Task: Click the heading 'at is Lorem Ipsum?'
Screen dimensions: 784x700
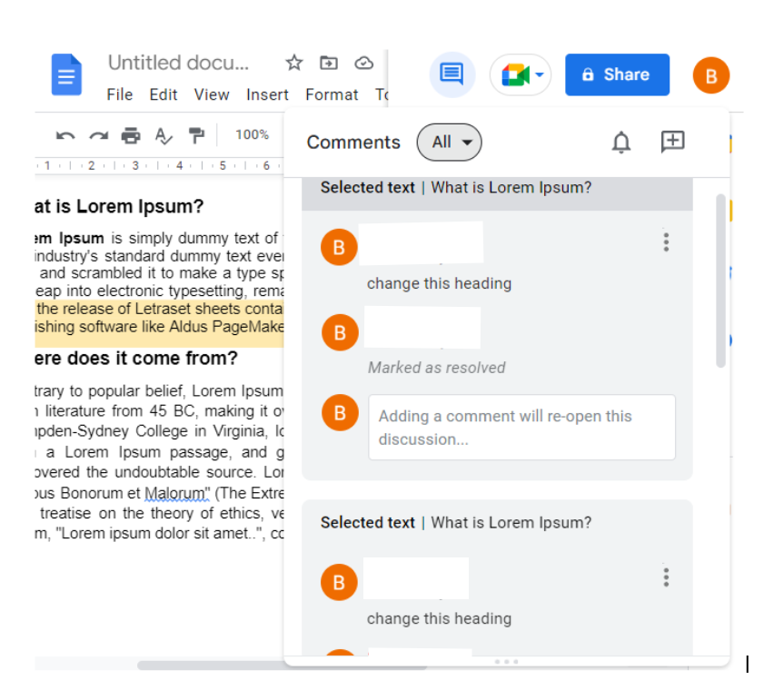Action: (x=119, y=206)
